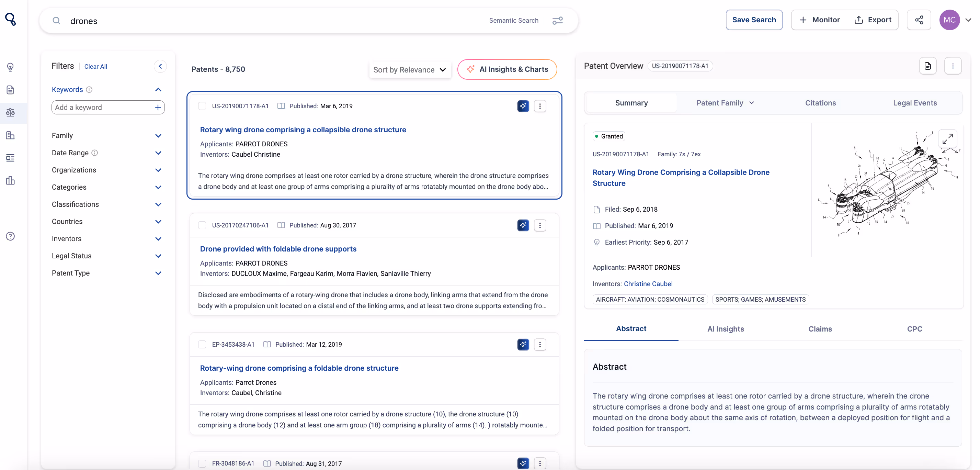
Task: Open the Sort by Relevance dropdown
Action: click(x=410, y=70)
